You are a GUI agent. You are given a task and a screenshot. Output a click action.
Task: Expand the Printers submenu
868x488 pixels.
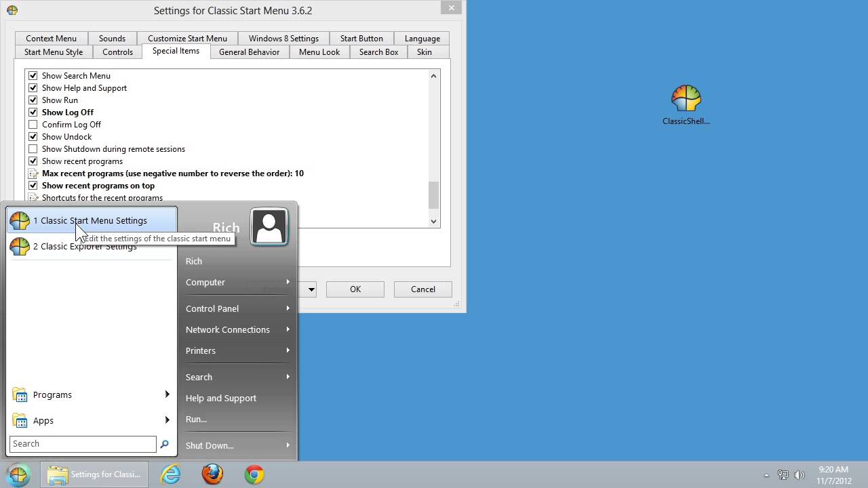(288, 350)
